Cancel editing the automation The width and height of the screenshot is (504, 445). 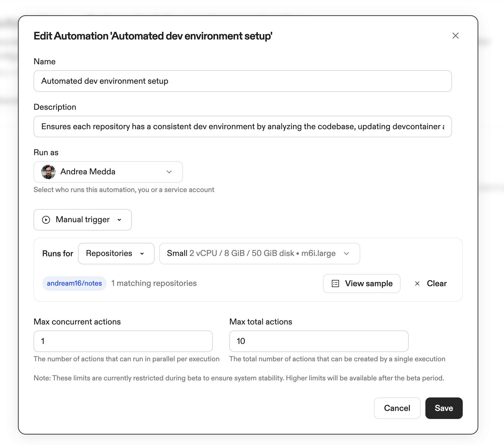tap(397, 408)
